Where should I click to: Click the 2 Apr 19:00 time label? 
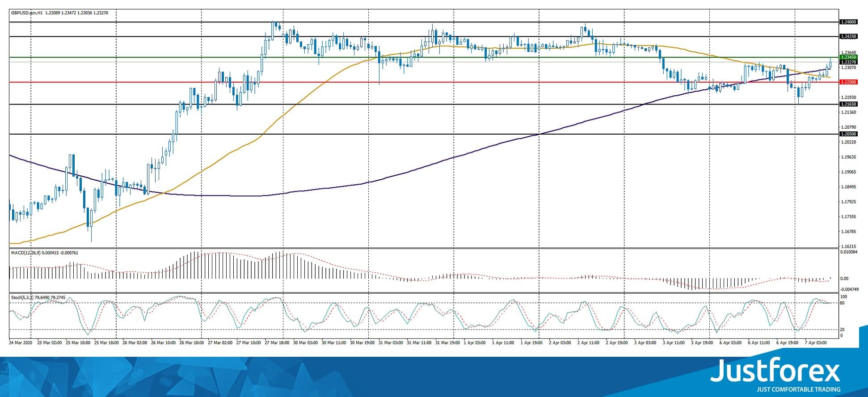pos(618,343)
